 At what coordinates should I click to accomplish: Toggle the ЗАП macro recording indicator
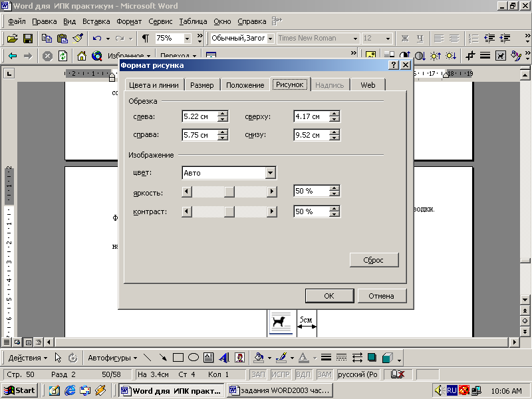click(258, 374)
